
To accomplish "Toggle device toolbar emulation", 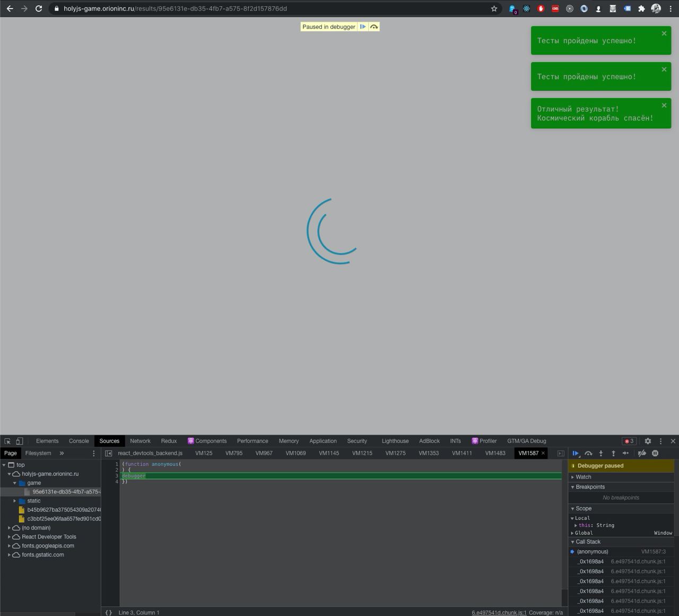I will click(x=20, y=441).
